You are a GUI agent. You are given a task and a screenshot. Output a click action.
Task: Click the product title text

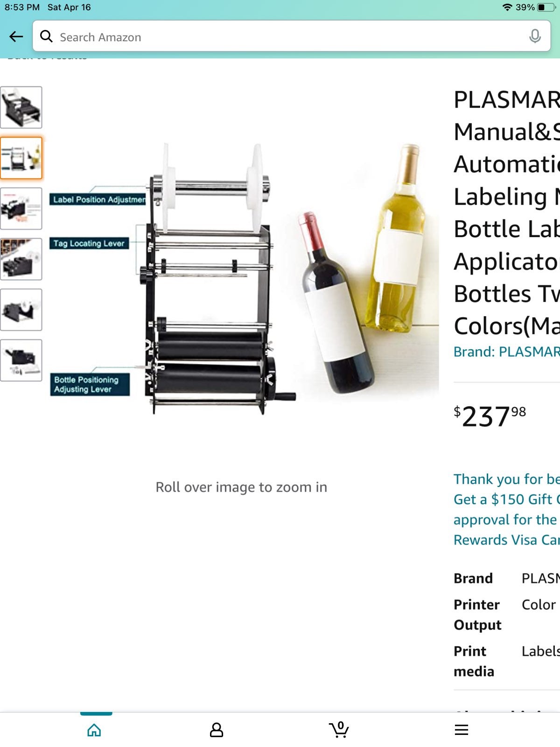point(506,212)
